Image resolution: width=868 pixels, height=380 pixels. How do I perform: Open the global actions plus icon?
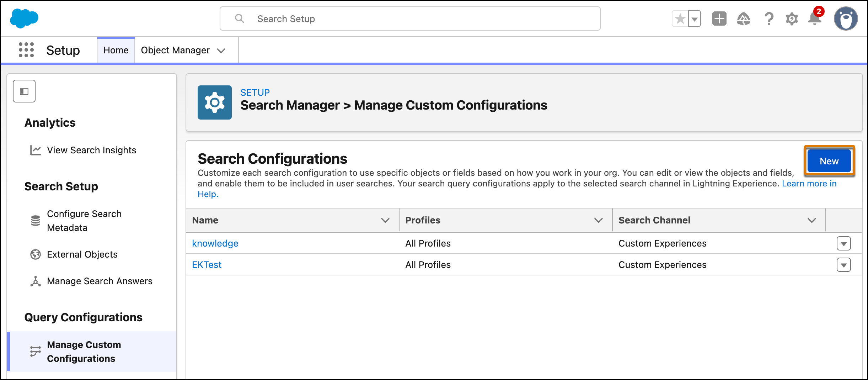(719, 19)
